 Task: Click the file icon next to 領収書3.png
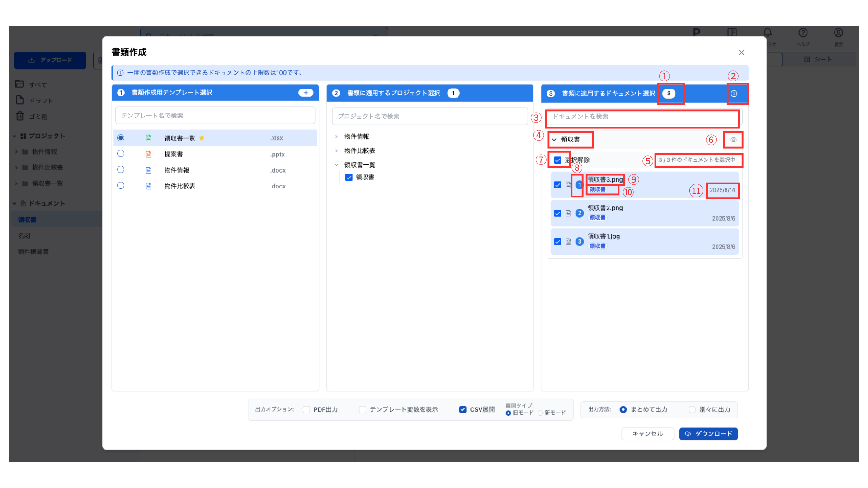(568, 185)
